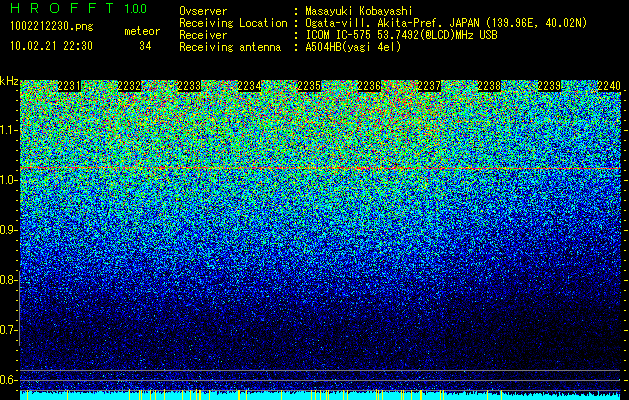629x400 pixels.
Task: Click the 0.8 frequency axis label
Action: [x=7, y=280]
